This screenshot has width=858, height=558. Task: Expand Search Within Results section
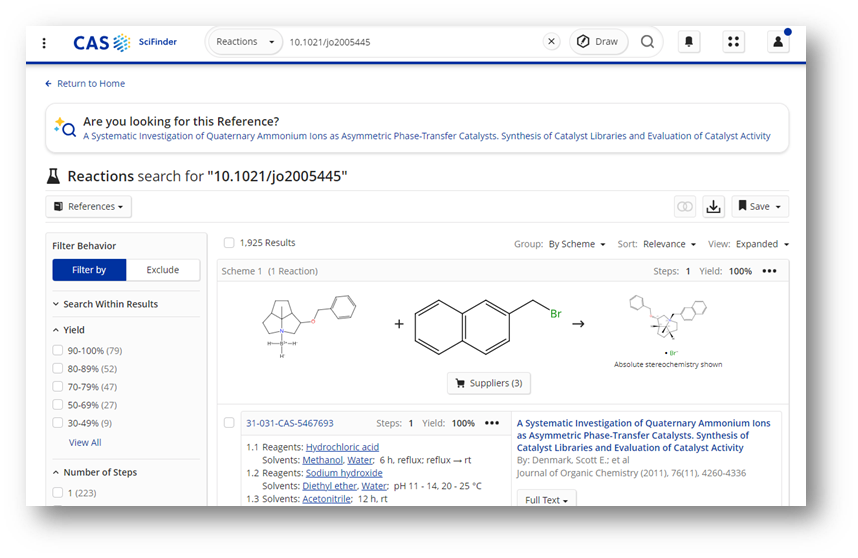click(105, 304)
